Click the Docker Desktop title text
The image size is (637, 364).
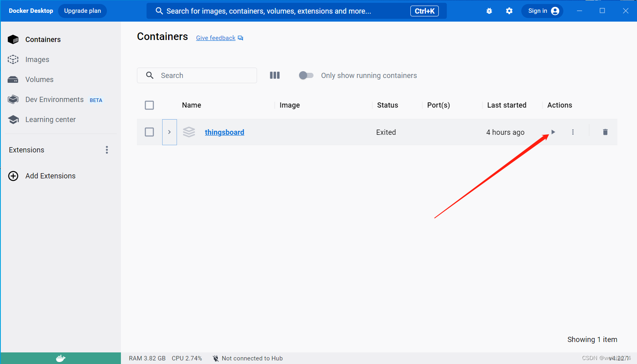pyautogui.click(x=31, y=11)
